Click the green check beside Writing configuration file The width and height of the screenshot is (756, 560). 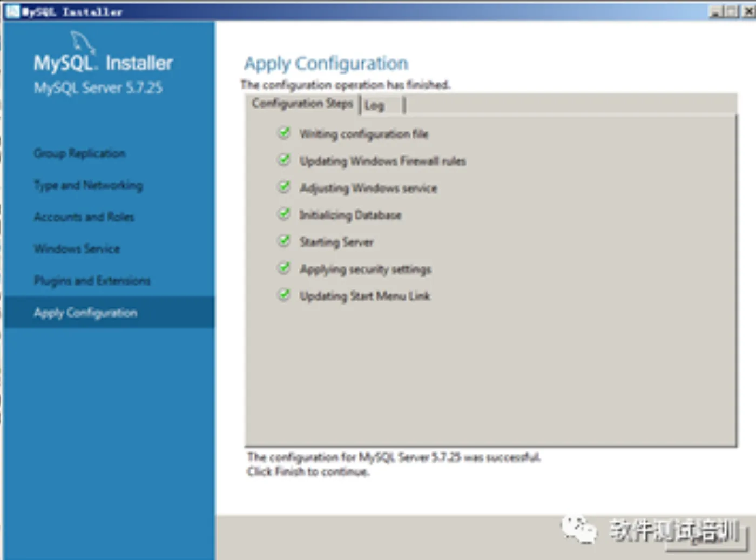point(283,133)
